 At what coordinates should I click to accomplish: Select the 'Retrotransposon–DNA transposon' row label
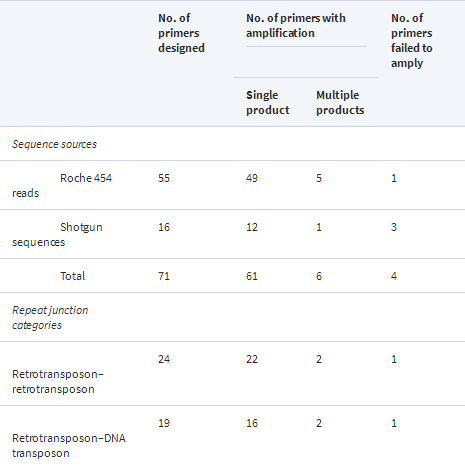pos(69,445)
